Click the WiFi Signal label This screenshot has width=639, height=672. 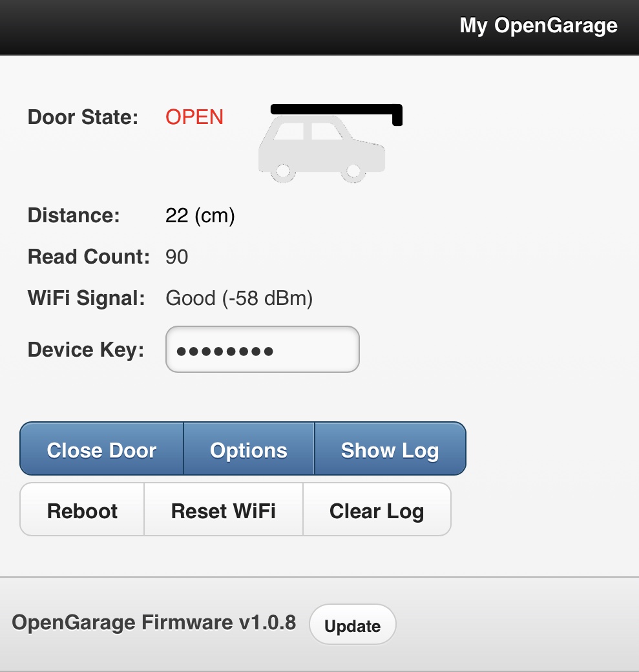[x=87, y=298]
